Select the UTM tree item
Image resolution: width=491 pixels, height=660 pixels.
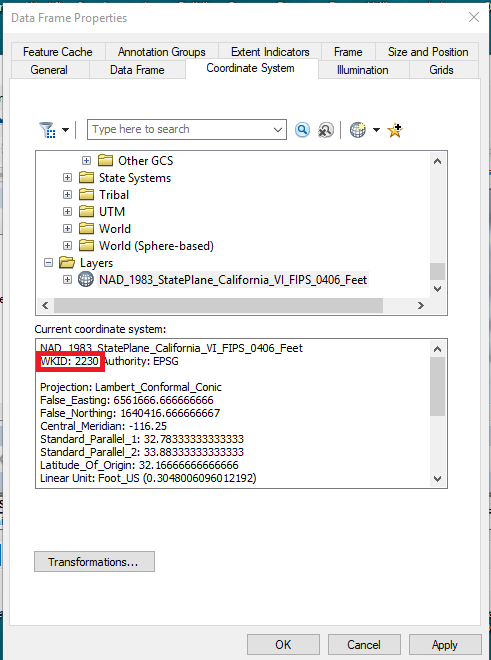pos(112,212)
